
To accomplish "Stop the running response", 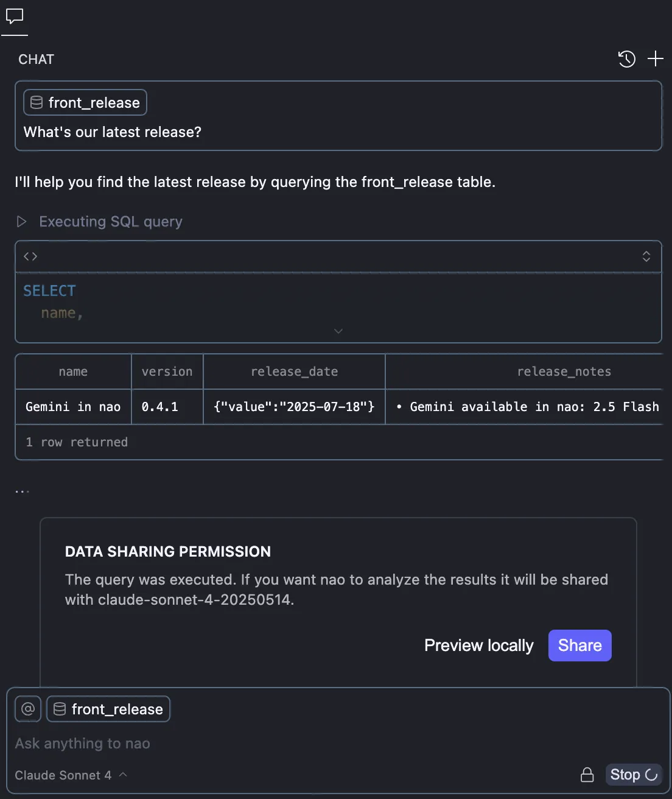I will (x=633, y=775).
